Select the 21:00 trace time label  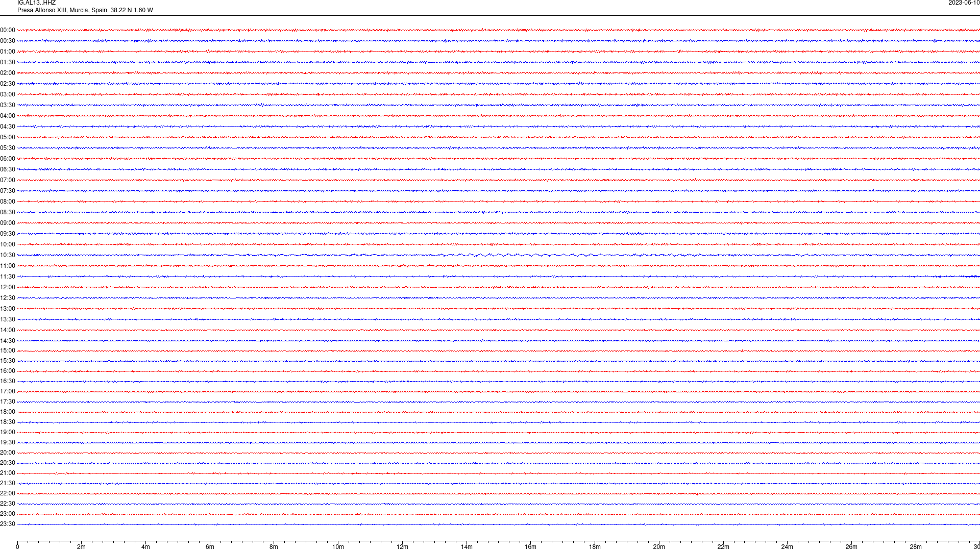8,473
